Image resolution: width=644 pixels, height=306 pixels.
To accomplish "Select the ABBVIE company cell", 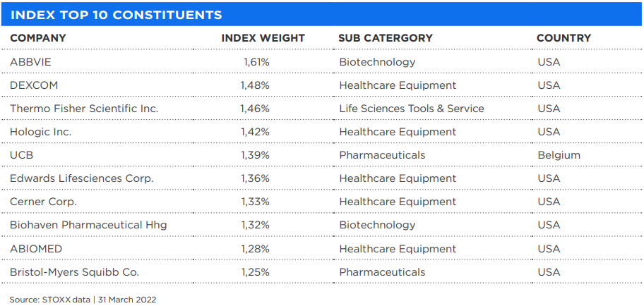I will [x=30, y=62].
